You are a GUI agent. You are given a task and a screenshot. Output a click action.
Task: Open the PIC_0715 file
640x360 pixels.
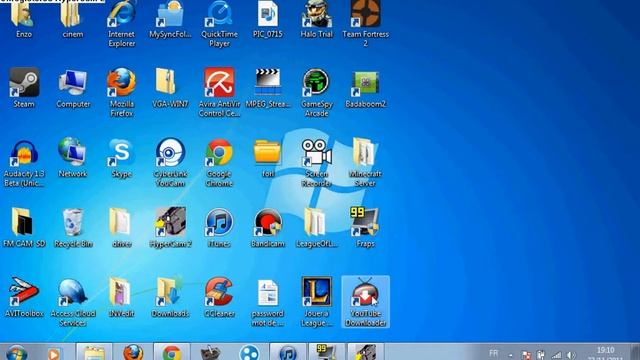click(268, 19)
